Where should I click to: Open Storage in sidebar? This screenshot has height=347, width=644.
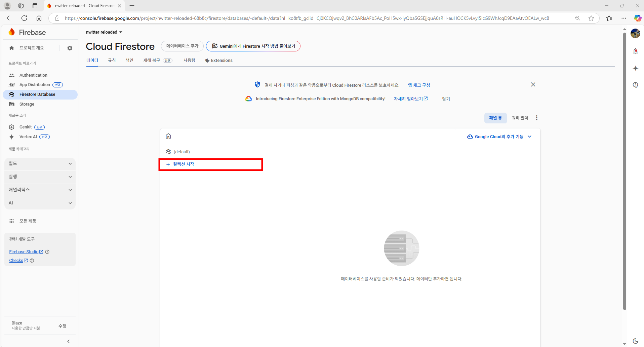27,104
